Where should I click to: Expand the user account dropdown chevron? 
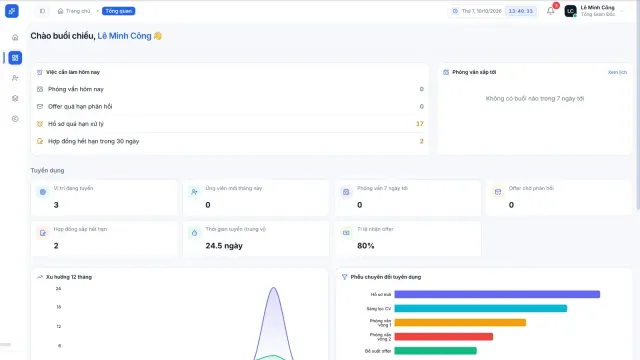click(622, 11)
